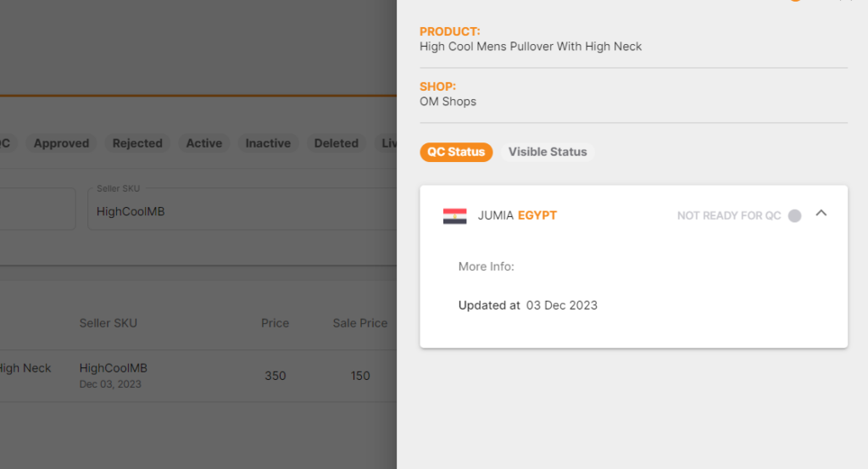The image size is (868, 469).
Task: Click the Sale Price column header
Action: pos(359,323)
